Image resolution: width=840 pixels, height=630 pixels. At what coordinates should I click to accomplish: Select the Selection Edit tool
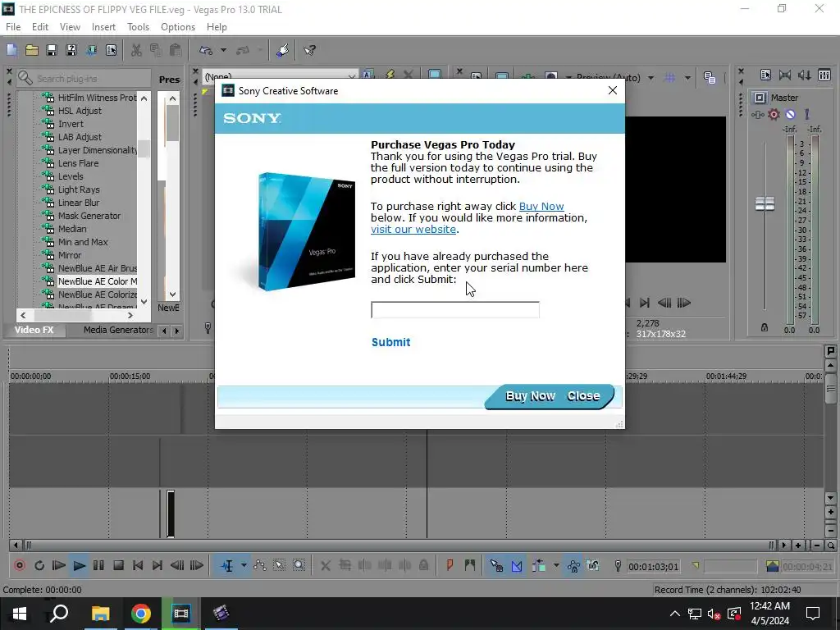(x=279, y=566)
